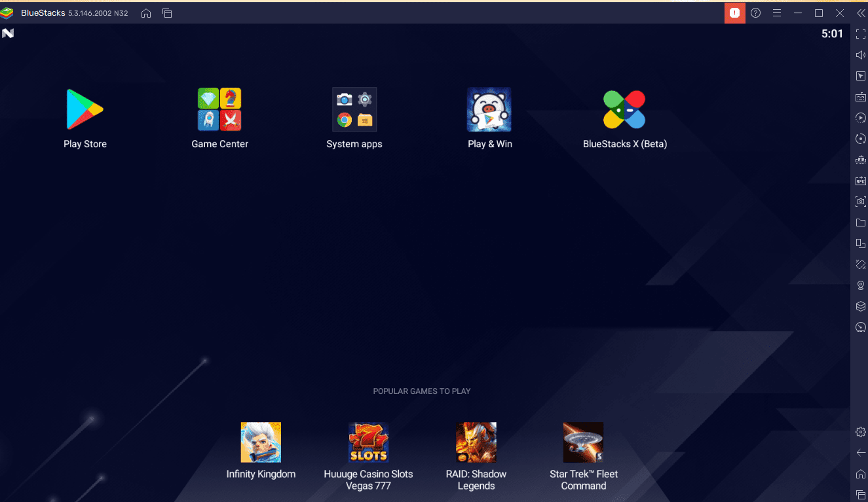Viewport: 868px width, 502px height.
Task: Toggle fullscreen mode from the sidebar
Action: 861,34
